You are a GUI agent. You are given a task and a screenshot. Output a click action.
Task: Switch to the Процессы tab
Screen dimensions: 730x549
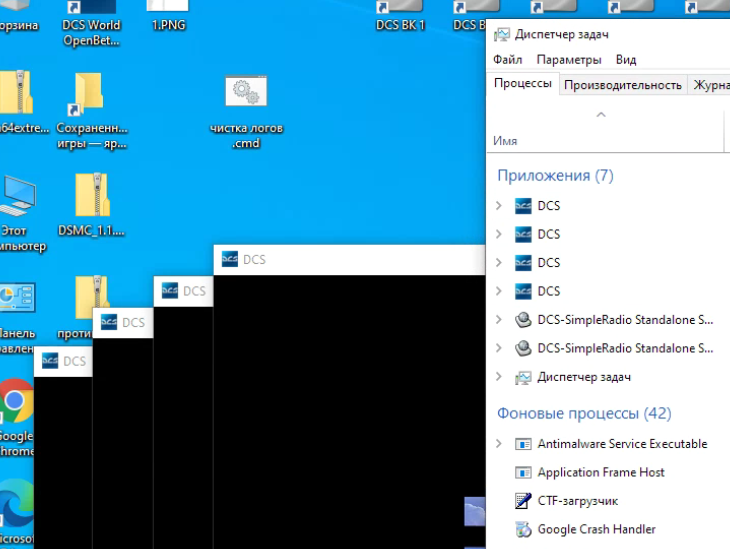(x=523, y=83)
